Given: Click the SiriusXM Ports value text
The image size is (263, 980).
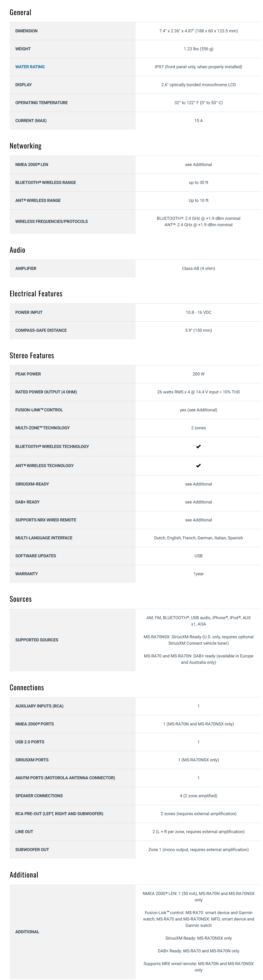Looking at the screenshot, I should pyautogui.click(x=198, y=760).
